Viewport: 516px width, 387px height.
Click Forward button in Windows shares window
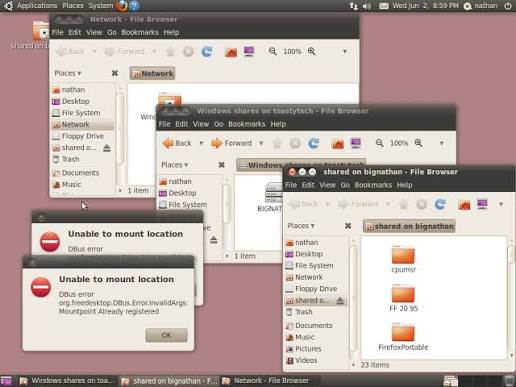[231, 143]
